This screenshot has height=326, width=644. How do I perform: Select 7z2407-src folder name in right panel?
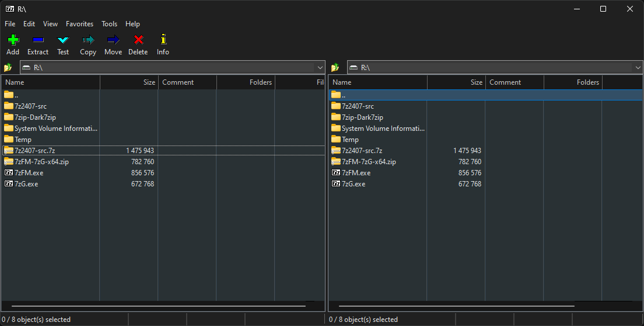358,106
